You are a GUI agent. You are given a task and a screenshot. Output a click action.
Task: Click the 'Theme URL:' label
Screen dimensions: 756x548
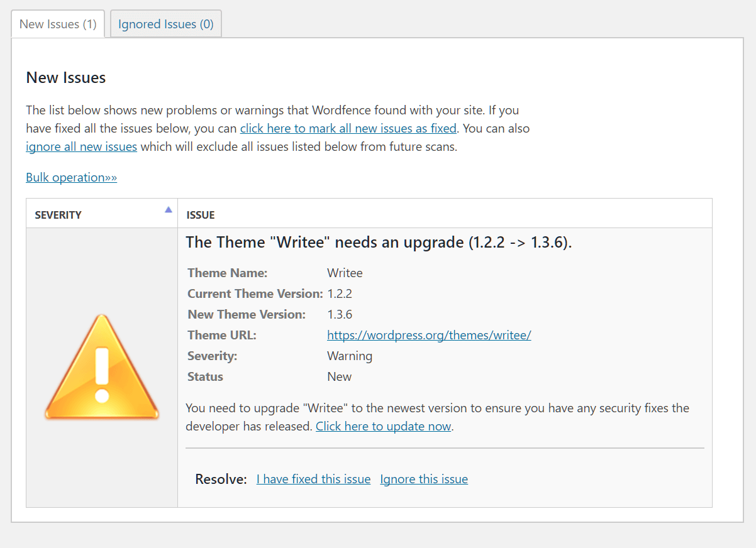[x=222, y=335]
